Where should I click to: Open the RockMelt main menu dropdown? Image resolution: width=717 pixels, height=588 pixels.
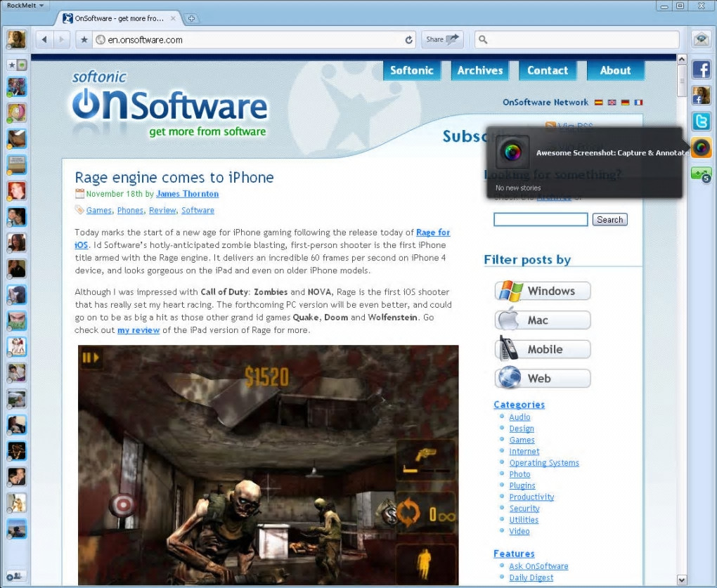[25, 6]
